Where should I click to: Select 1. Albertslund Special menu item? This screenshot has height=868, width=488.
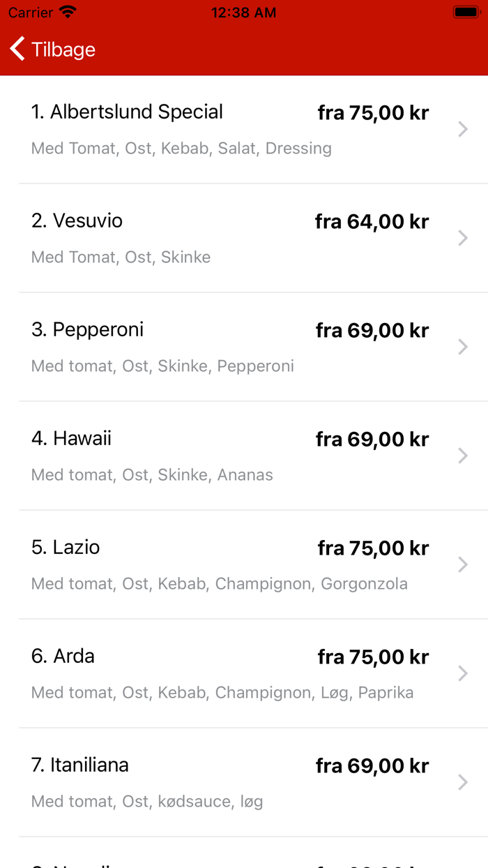(127, 112)
